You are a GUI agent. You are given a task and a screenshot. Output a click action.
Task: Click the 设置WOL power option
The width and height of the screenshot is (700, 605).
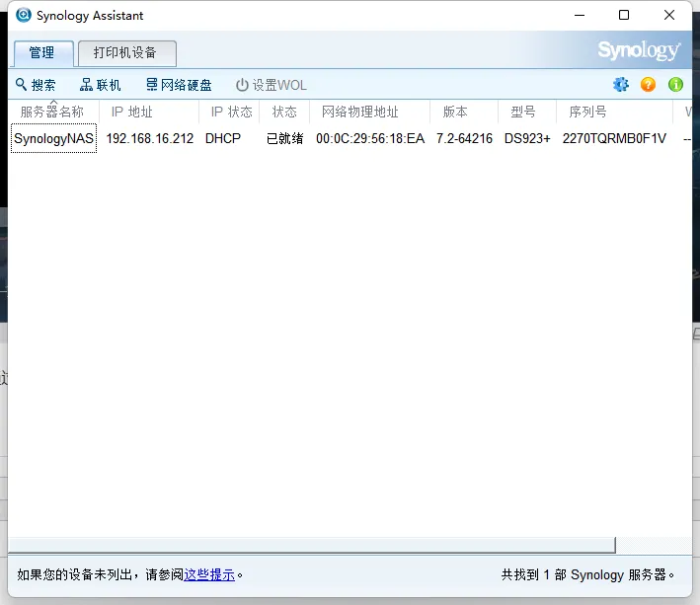[271, 85]
